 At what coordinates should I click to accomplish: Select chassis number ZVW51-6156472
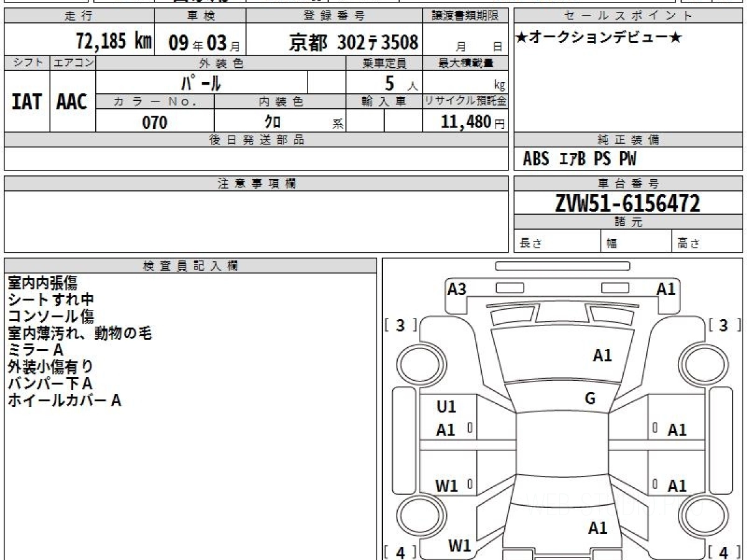pyautogui.click(x=627, y=203)
